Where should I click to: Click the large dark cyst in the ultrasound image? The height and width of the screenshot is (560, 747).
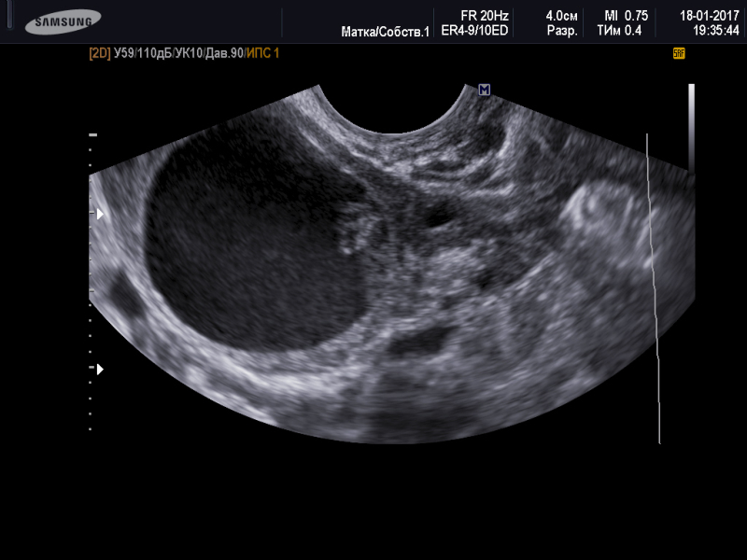tap(258, 238)
